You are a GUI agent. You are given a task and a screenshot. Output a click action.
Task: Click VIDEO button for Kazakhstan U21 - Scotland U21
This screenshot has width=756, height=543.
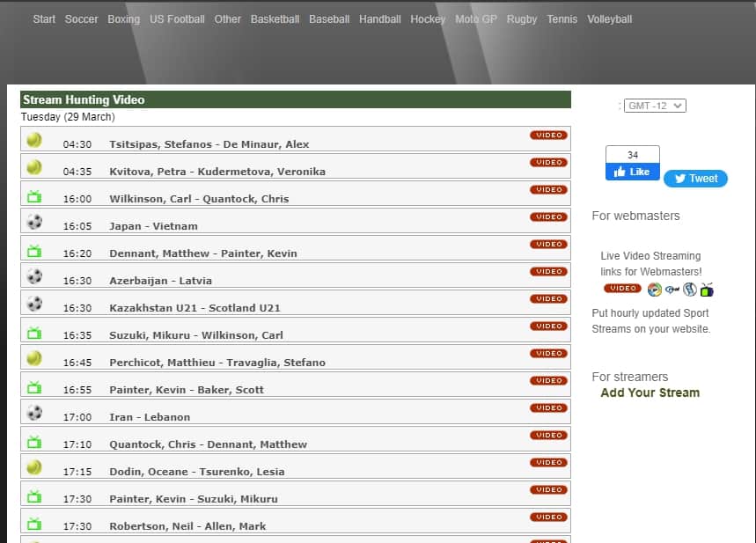tap(548, 298)
